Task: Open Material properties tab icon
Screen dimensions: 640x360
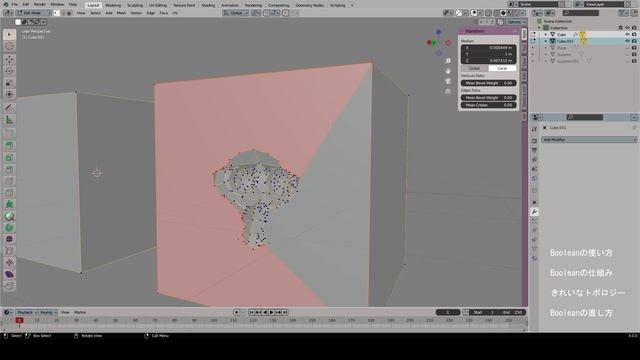Action: [x=534, y=258]
